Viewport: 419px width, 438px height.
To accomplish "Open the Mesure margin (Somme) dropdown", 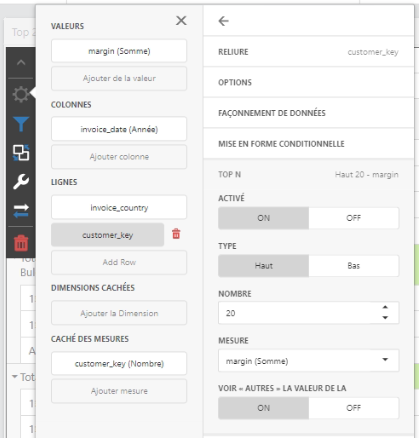I will click(x=308, y=361).
